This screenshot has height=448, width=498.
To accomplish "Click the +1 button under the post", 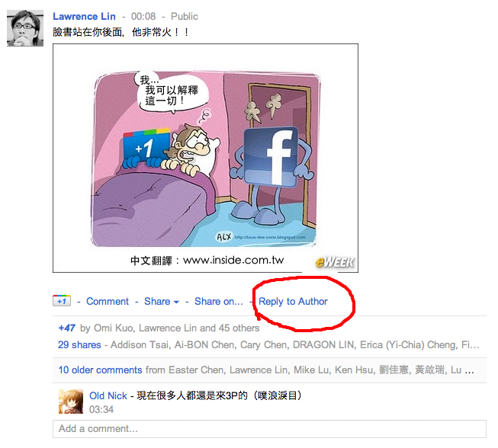I will (62, 301).
